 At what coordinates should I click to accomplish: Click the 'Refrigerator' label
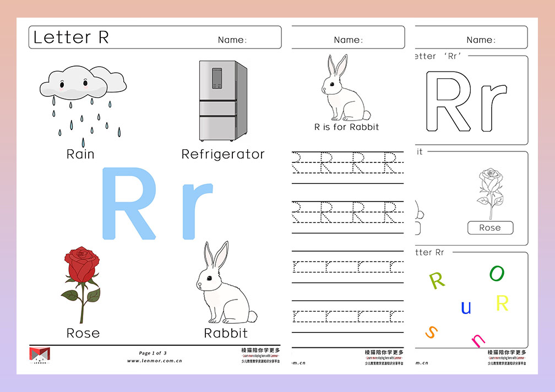(223, 155)
